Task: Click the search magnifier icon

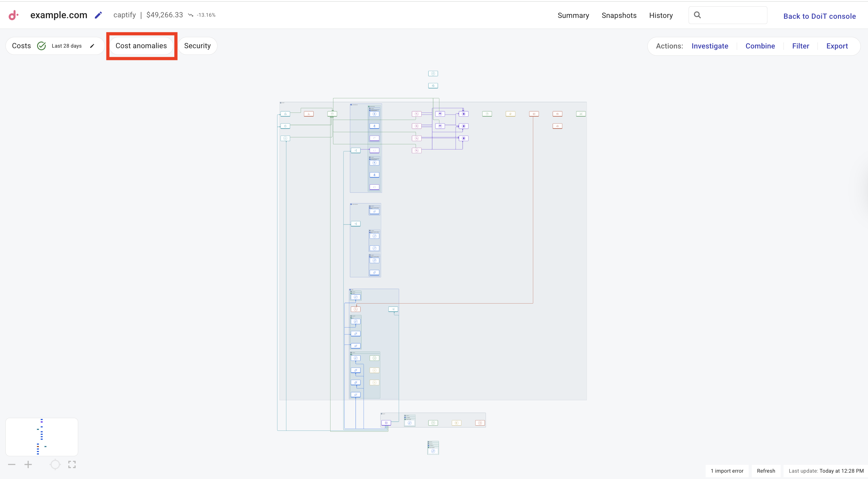Action: click(697, 15)
